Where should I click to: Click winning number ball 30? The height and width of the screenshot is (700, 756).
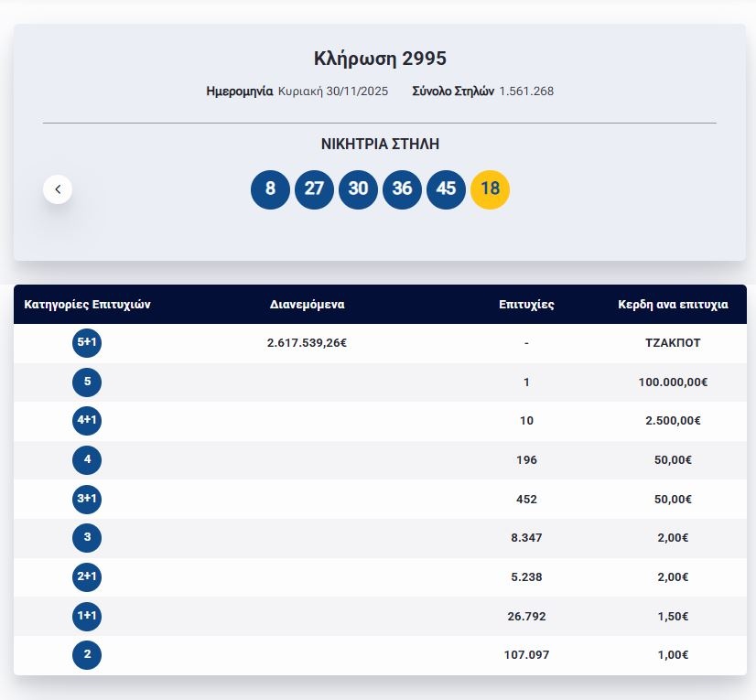(x=358, y=189)
